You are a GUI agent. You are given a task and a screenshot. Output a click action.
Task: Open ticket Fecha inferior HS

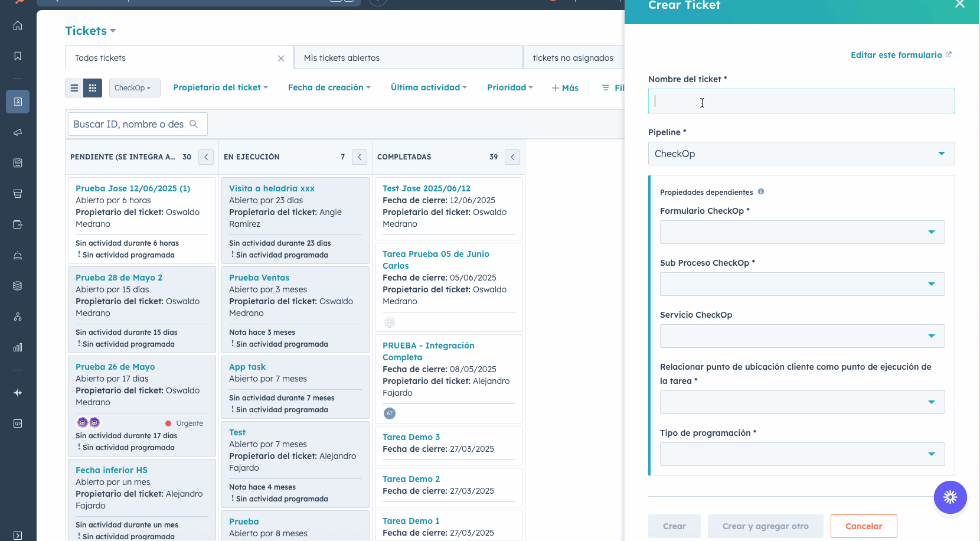(112, 470)
